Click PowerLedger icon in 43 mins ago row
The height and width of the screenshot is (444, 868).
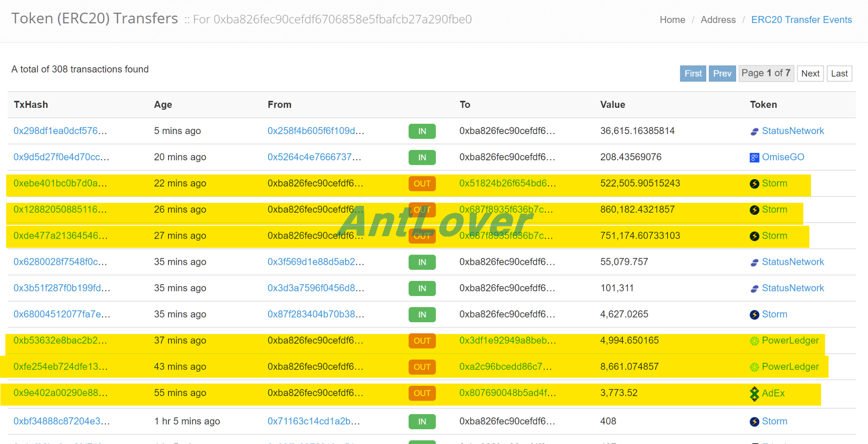pos(754,367)
